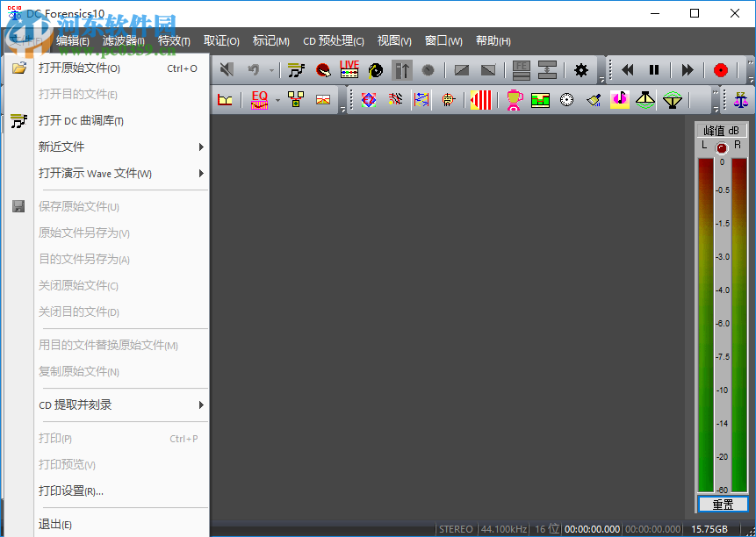Viewport: 756px width, 537px height.
Task: Click the paintbrush toolbar icon
Action: pos(594,100)
